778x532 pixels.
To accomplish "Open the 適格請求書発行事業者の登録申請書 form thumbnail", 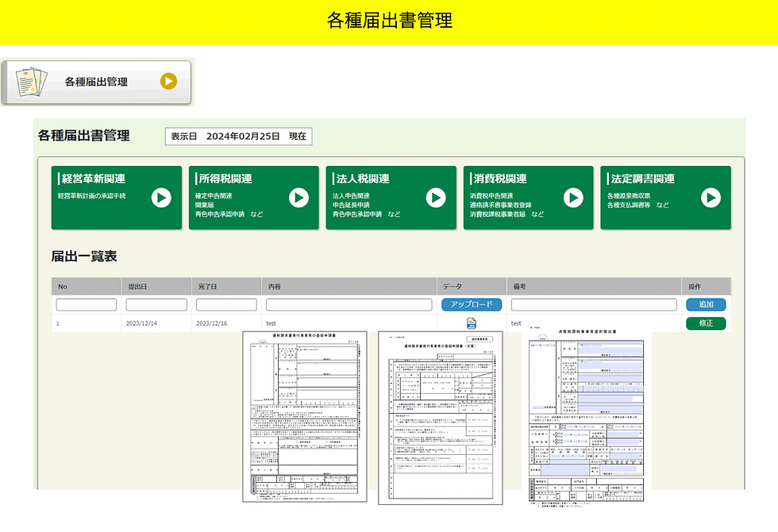I will click(305, 417).
